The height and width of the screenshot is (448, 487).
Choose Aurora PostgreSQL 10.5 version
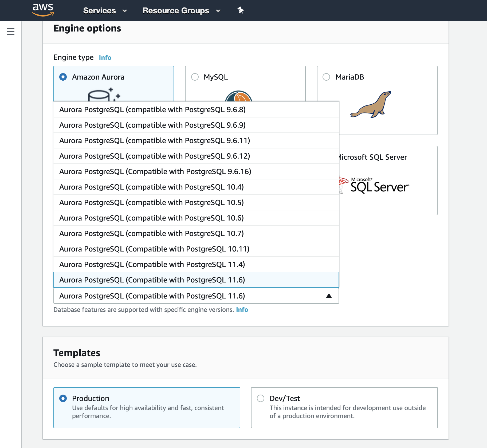(x=196, y=202)
